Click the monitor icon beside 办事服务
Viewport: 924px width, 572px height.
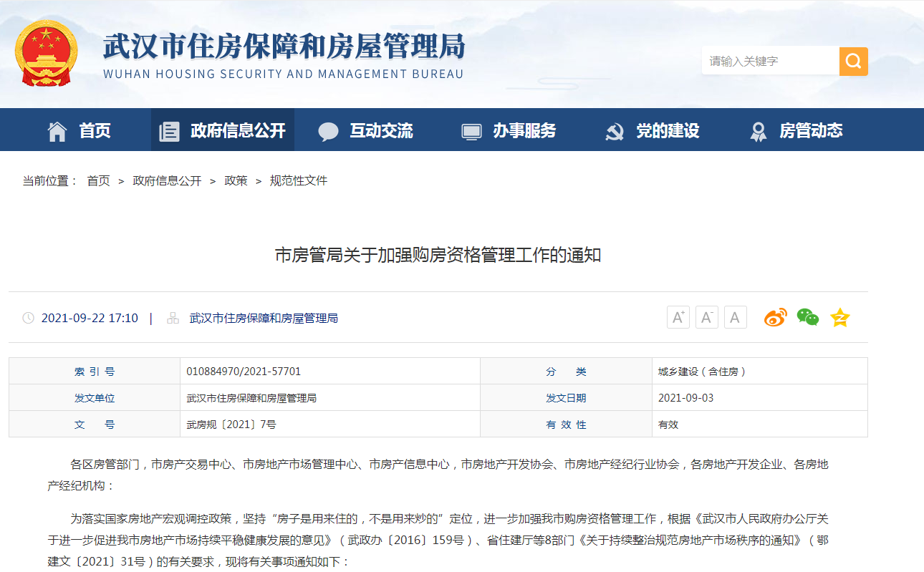click(471, 130)
